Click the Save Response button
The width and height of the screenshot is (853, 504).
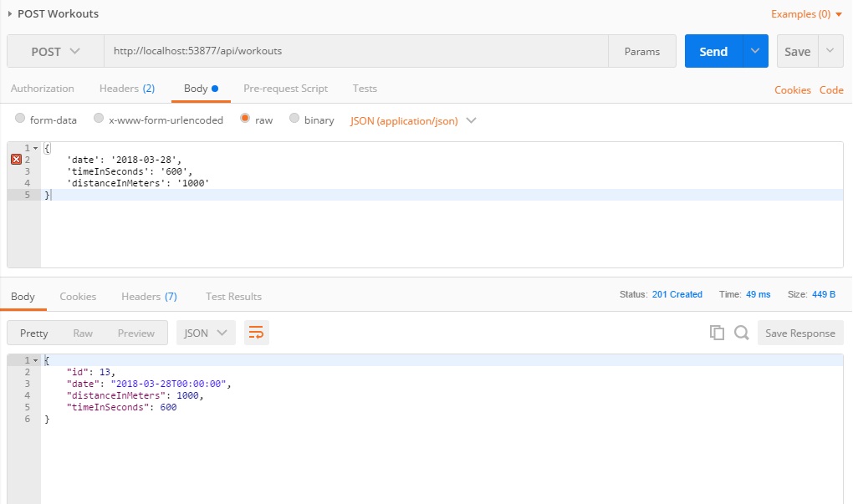click(x=799, y=333)
